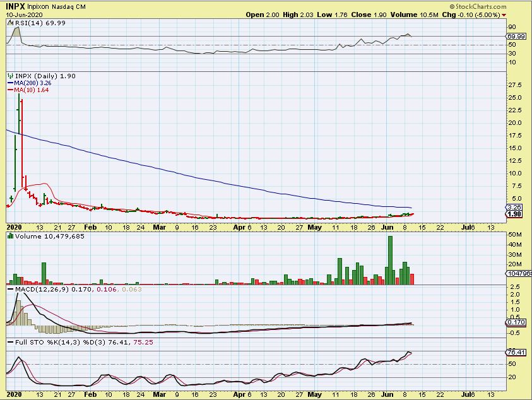532x400 pixels.
Task: Select the Mar label on date axis
Action: tap(161, 225)
